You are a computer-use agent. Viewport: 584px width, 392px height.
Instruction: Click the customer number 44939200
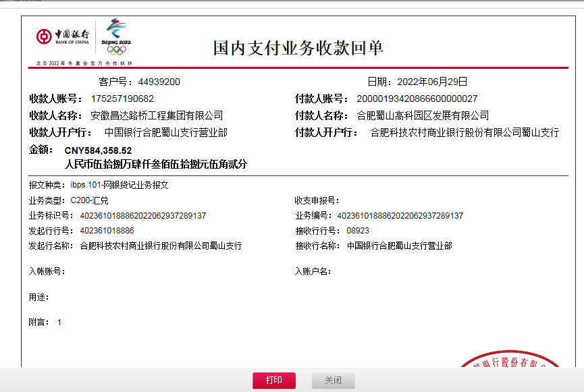(159, 82)
